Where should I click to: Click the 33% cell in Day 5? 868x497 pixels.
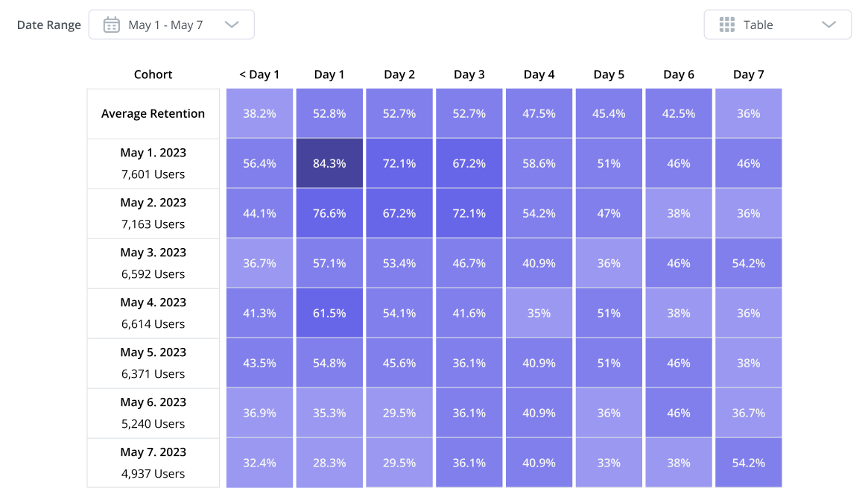pyautogui.click(x=609, y=463)
